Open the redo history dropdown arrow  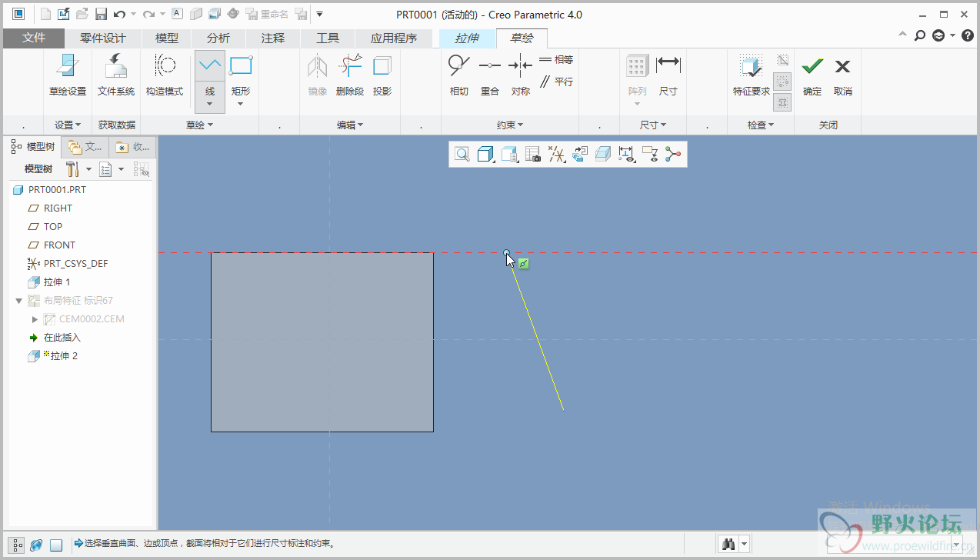[163, 15]
